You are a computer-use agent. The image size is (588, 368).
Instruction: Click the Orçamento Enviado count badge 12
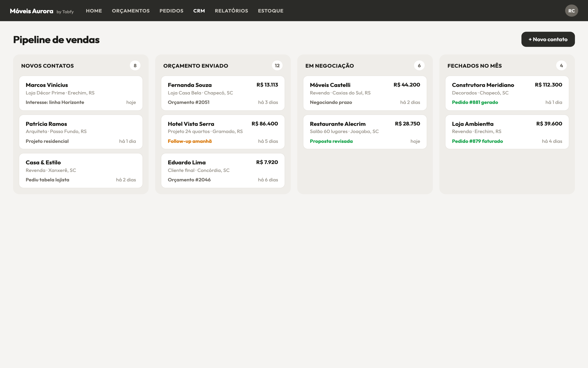click(x=277, y=65)
